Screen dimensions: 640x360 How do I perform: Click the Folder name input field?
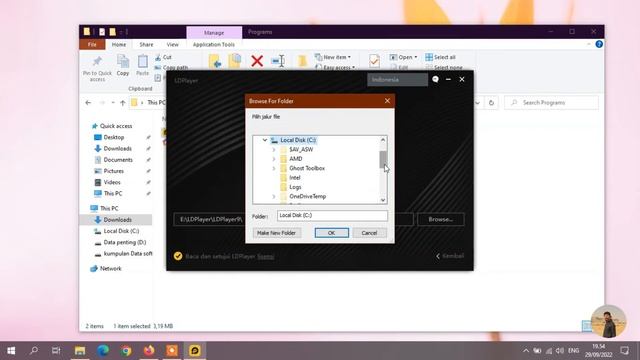(x=332, y=215)
